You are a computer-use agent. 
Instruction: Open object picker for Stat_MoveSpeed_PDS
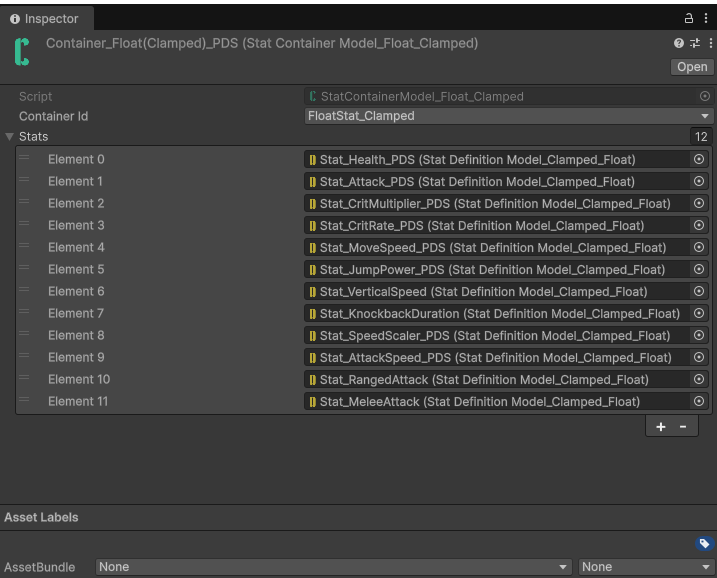pyautogui.click(x=699, y=247)
